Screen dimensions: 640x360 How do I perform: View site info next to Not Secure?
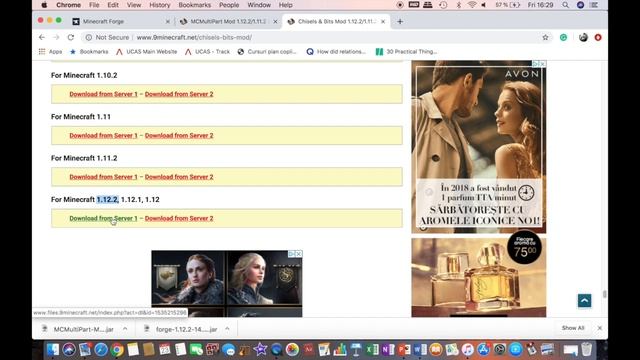tap(89, 37)
